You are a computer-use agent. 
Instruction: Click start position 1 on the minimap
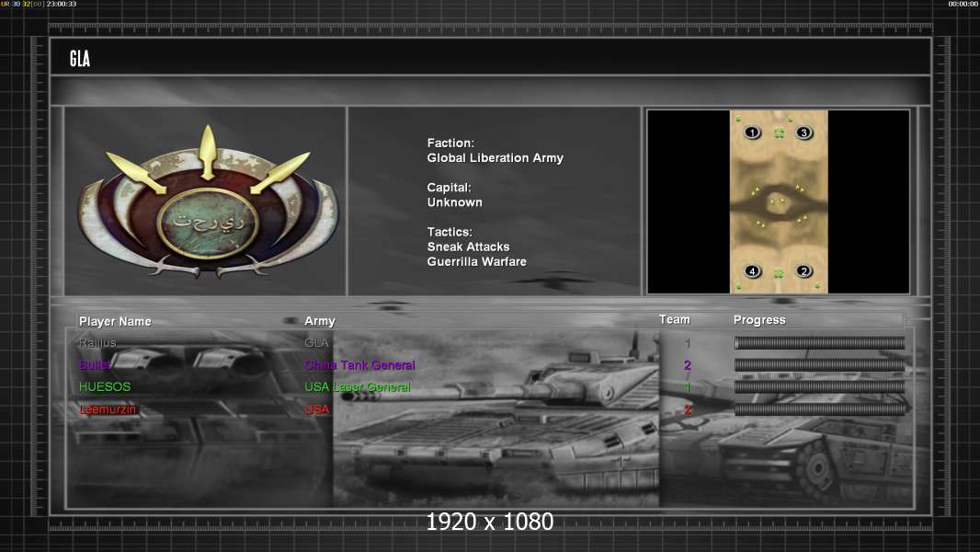pyautogui.click(x=752, y=132)
